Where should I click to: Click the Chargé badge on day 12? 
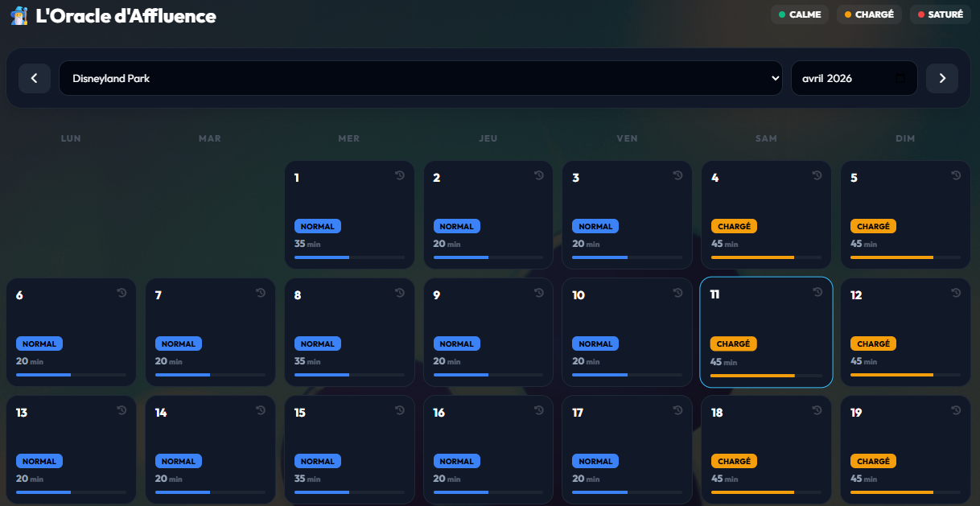(x=873, y=344)
